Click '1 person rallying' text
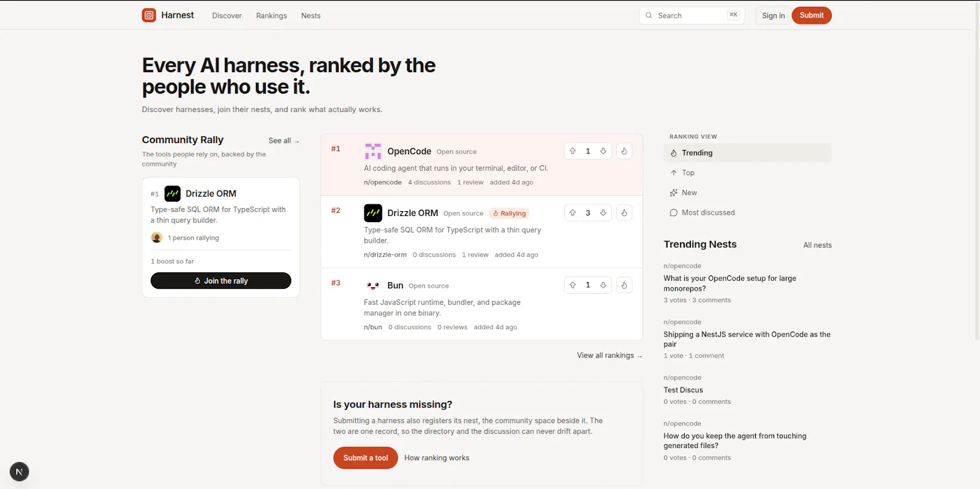980x489 pixels. [193, 238]
